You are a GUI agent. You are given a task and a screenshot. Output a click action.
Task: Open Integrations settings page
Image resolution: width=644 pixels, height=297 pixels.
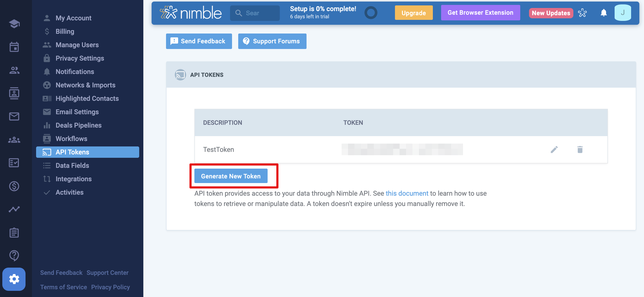click(x=73, y=179)
